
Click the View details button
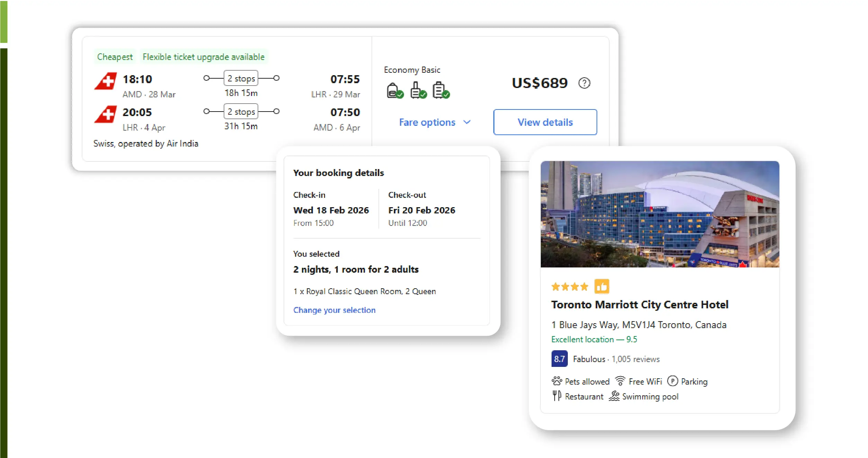click(545, 122)
